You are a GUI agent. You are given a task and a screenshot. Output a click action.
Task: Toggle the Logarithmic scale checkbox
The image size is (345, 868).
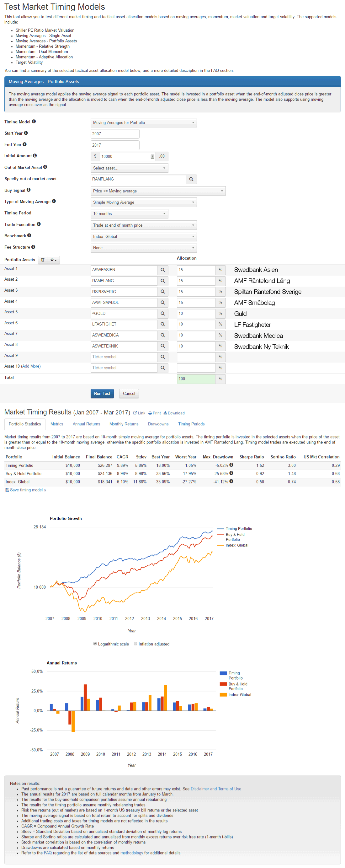(95, 644)
